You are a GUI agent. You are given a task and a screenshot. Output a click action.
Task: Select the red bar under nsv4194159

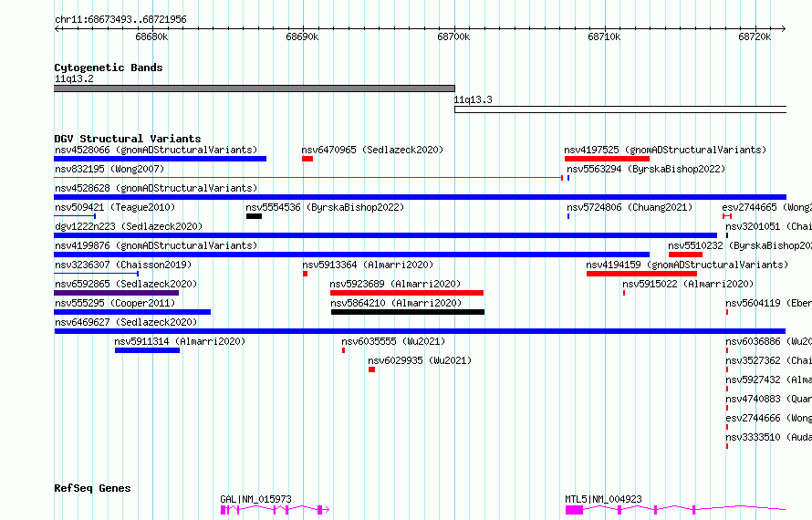point(641,274)
